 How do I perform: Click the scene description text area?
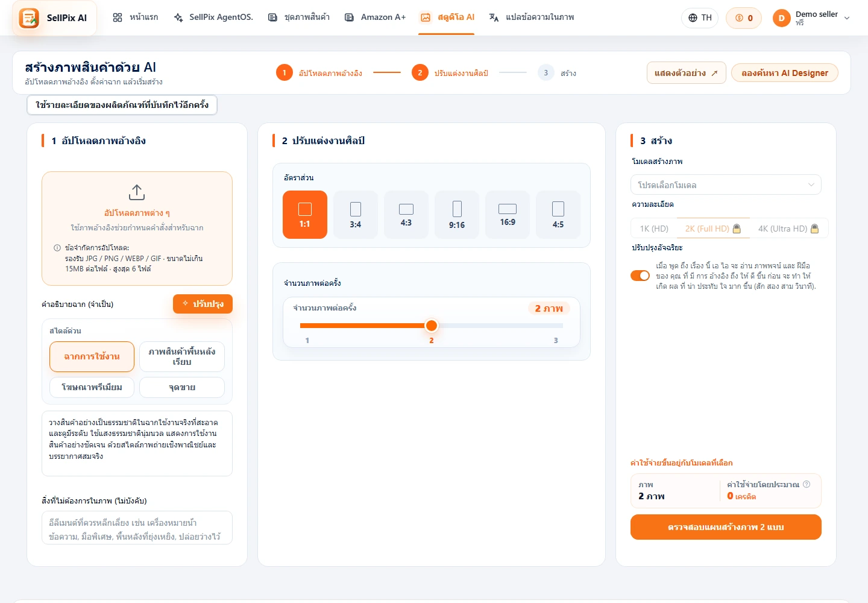(137, 444)
